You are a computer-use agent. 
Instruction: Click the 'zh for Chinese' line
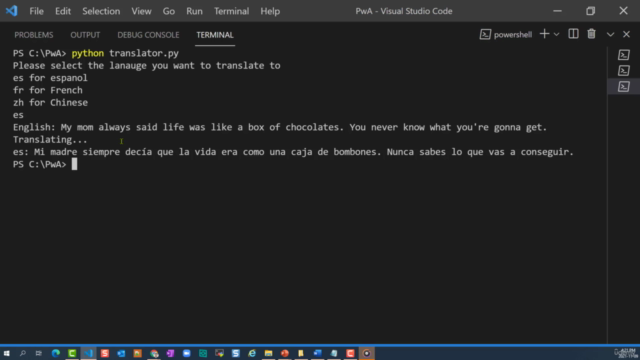pyautogui.click(x=50, y=102)
